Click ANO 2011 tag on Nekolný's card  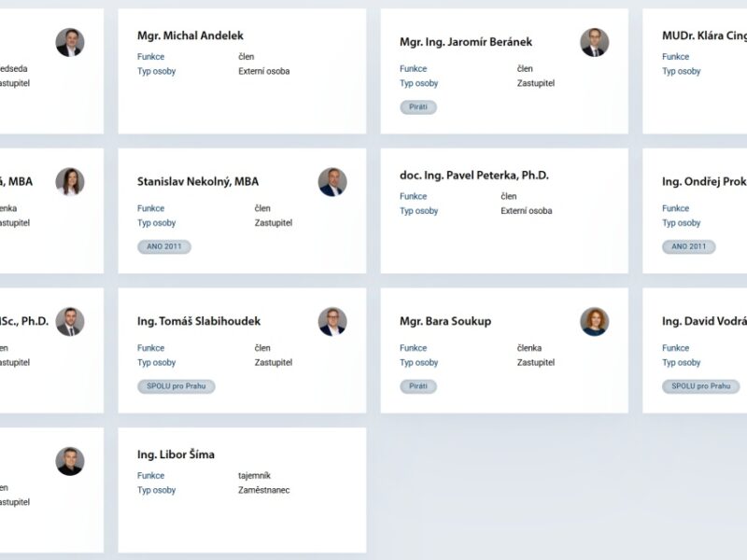(164, 247)
